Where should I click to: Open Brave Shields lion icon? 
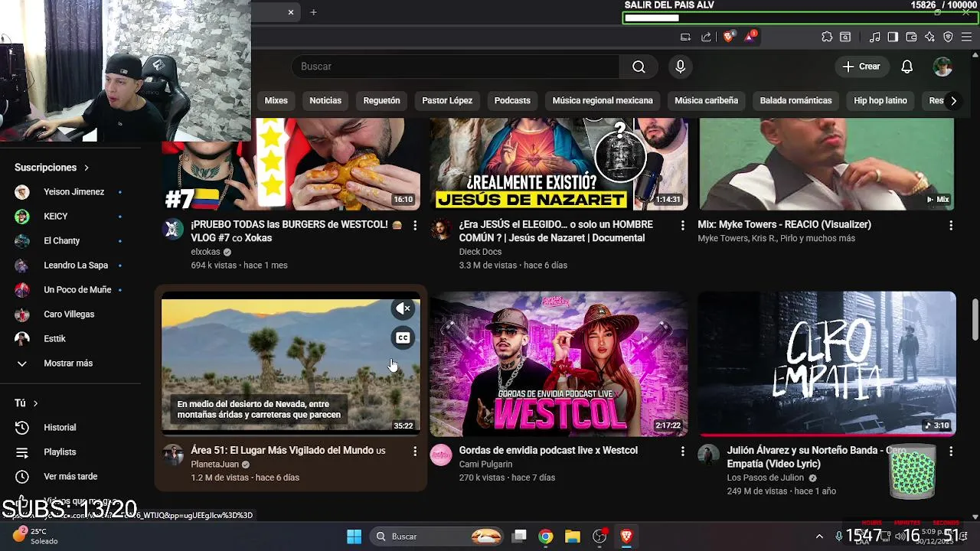pyautogui.click(x=728, y=36)
